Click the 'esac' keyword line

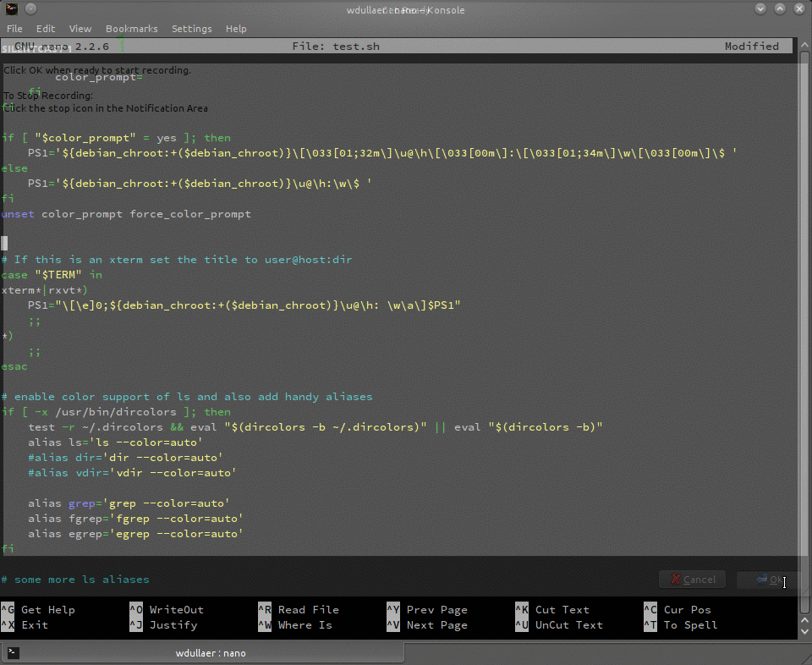click(x=14, y=366)
